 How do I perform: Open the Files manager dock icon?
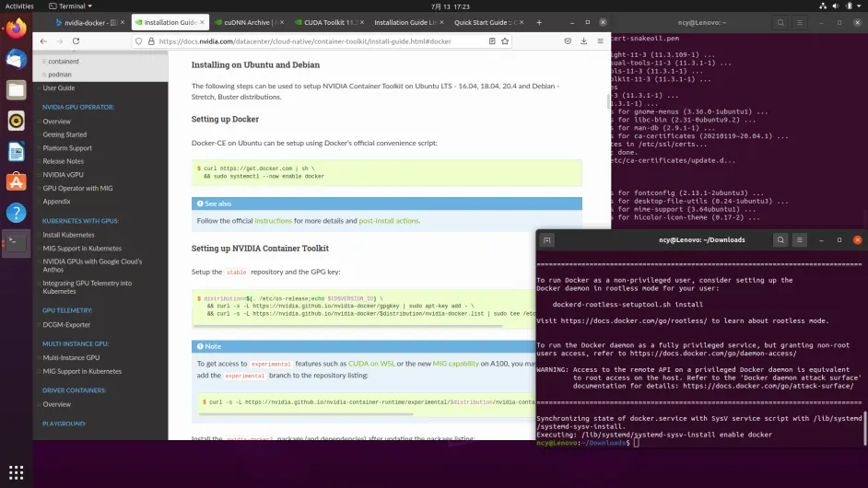[16, 89]
